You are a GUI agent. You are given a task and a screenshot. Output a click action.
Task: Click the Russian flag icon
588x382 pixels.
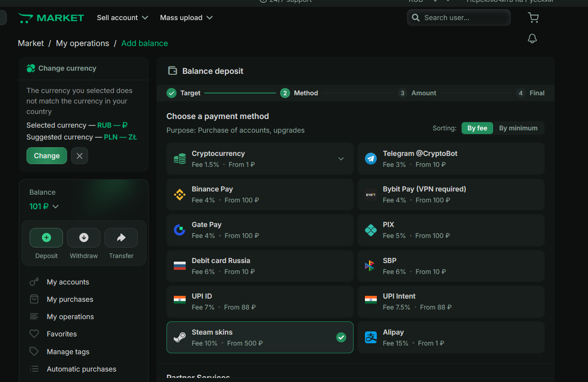pyautogui.click(x=180, y=266)
